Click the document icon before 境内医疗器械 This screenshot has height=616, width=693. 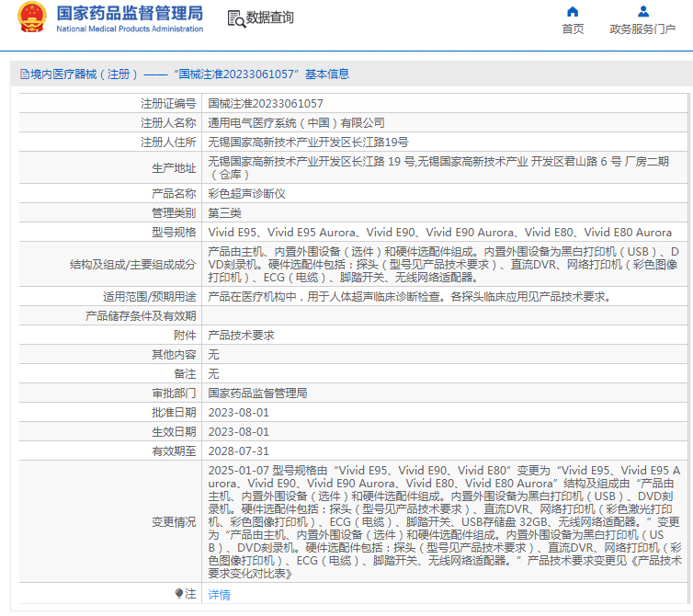click(24, 74)
